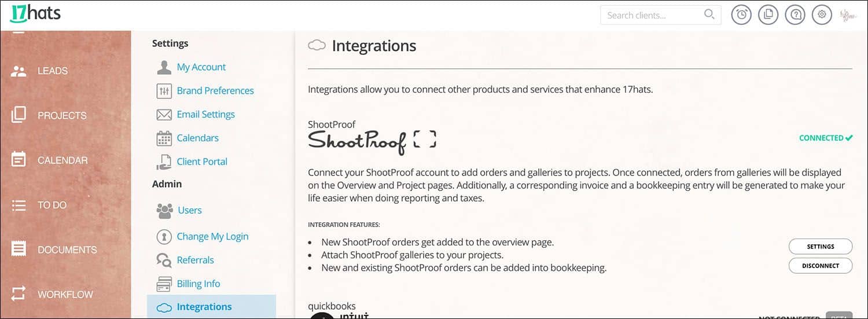This screenshot has width=868, height=319.
Task: Open the help question mark icon
Action: point(795,15)
